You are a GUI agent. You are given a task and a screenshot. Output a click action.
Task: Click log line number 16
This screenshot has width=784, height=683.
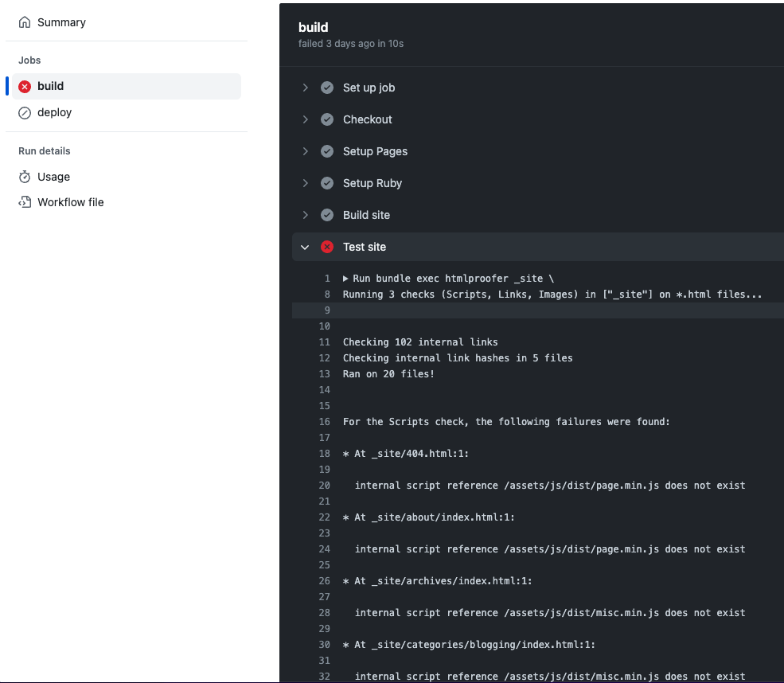[324, 422]
